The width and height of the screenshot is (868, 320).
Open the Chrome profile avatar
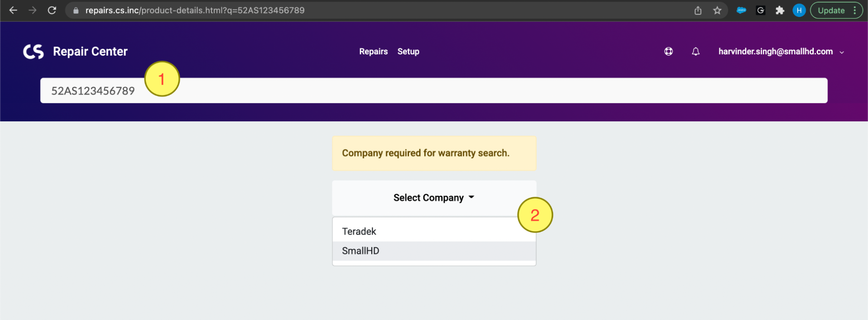click(x=799, y=10)
